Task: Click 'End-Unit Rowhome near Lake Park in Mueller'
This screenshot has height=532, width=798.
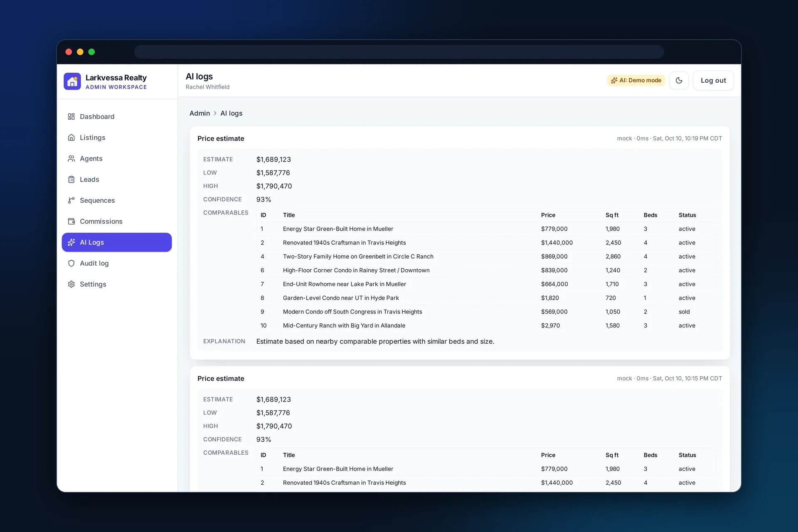Action: tap(345, 284)
